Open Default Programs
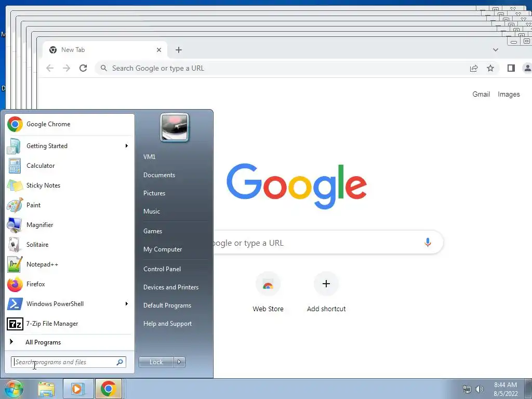Screen dimensions: 532x399 pos(167,305)
